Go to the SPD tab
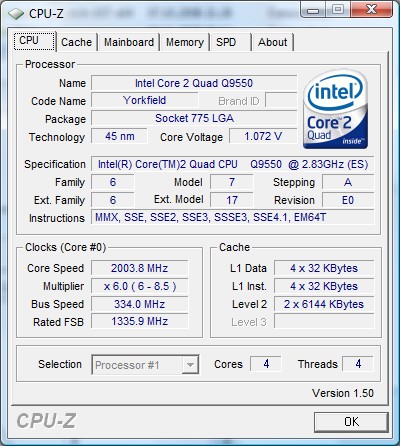This screenshot has height=446, width=400. click(230, 42)
